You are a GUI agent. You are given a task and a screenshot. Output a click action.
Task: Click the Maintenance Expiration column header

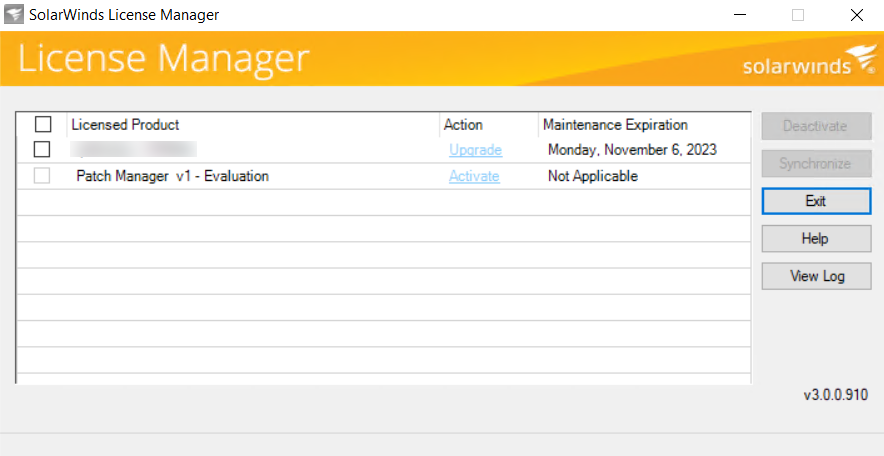(x=615, y=125)
